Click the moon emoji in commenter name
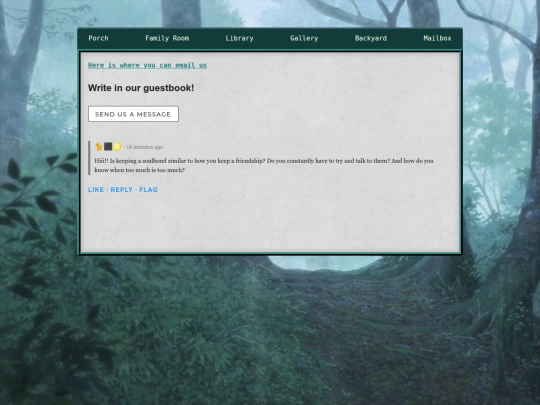 [x=117, y=147]
